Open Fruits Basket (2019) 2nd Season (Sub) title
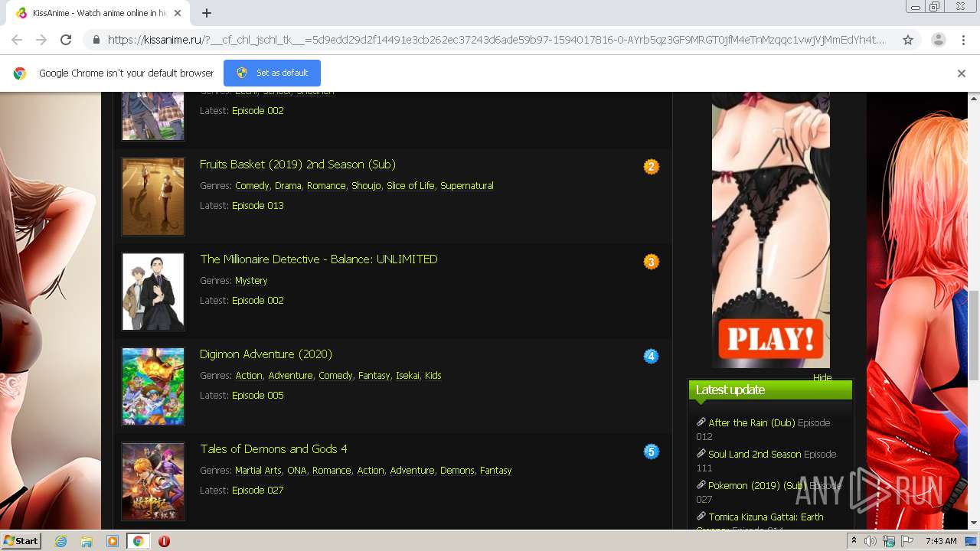The width and height of the screenshot is (980, 551). pyautogui.click(x=298, y=165)
